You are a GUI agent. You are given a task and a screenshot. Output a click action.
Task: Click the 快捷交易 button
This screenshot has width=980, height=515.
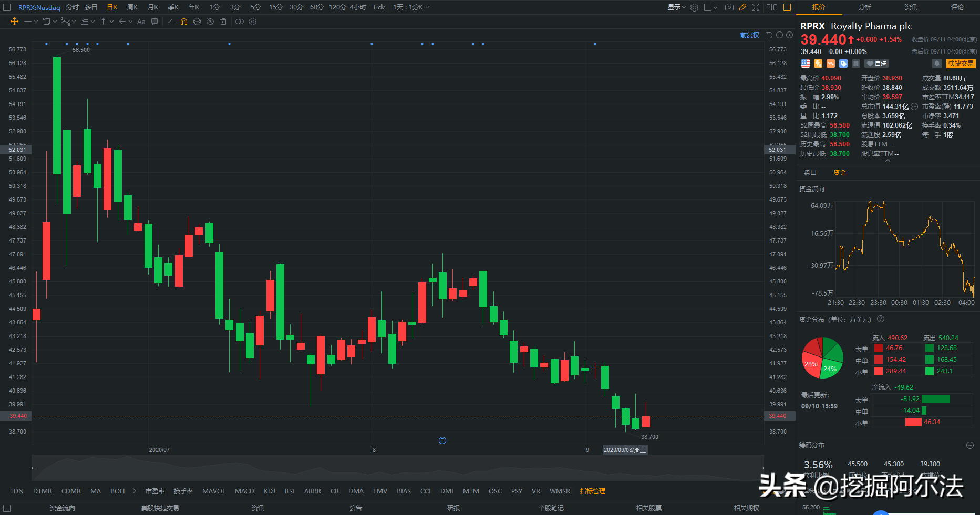point(961,64)
